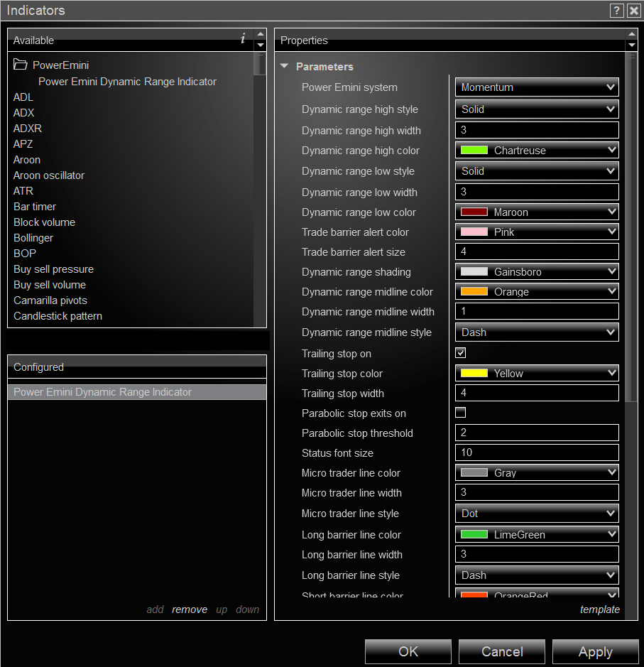This screenshot has height=667, width=644.
Task: Click the Cancel button
Action: [502, 651]
